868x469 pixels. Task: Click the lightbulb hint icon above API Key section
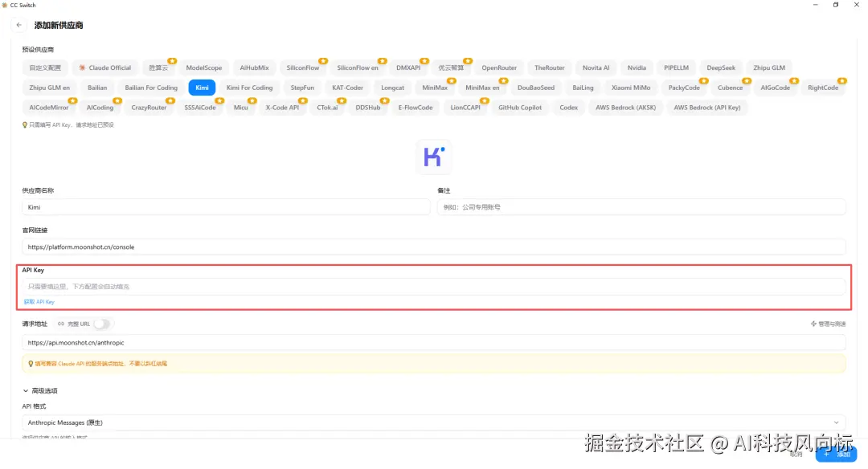(23, 124)
